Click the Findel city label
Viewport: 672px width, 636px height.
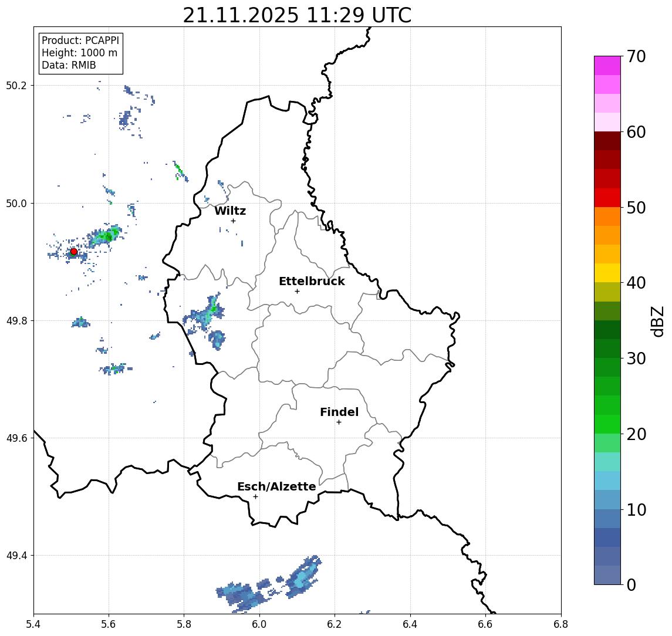[x=339, y=412]
